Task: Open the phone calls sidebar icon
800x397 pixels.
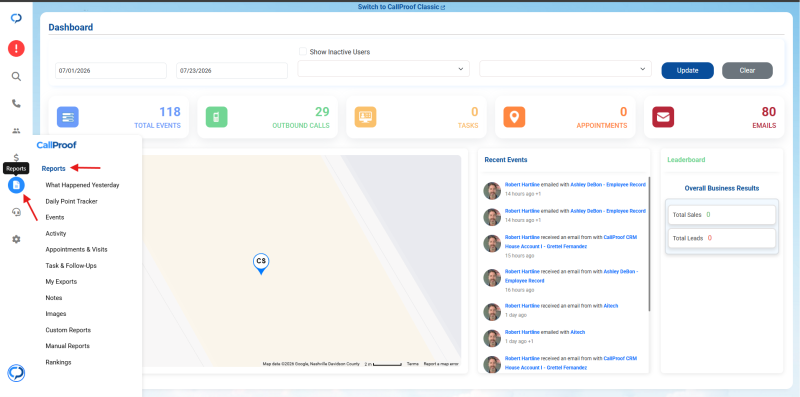Action: 16,104
